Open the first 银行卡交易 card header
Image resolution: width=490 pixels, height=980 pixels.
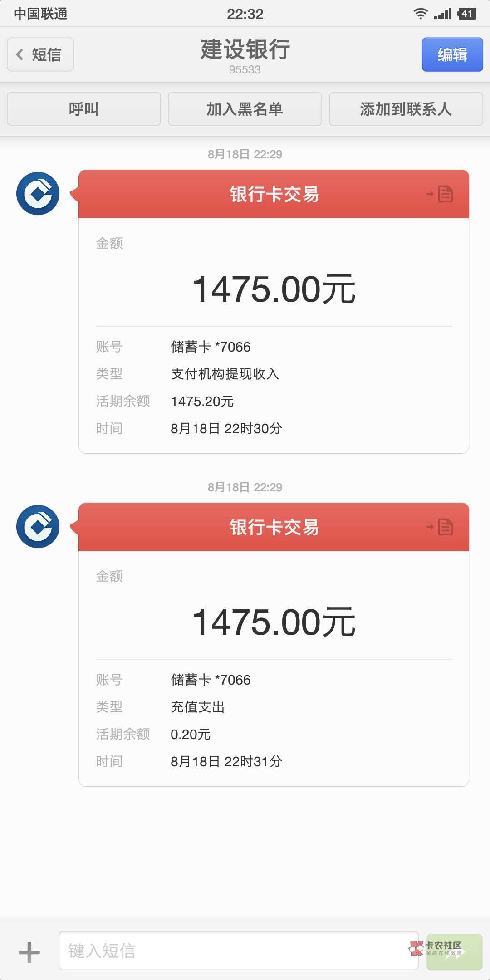(x=274, y=194)
